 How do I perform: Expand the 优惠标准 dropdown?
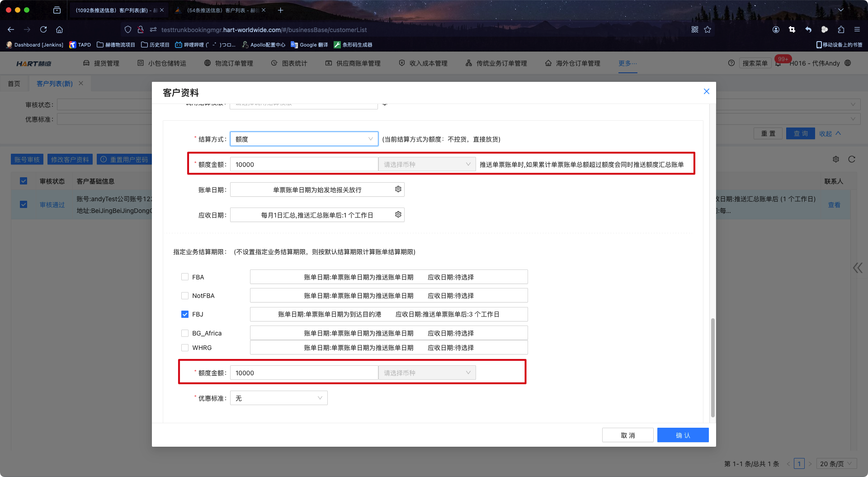[278, 398]
